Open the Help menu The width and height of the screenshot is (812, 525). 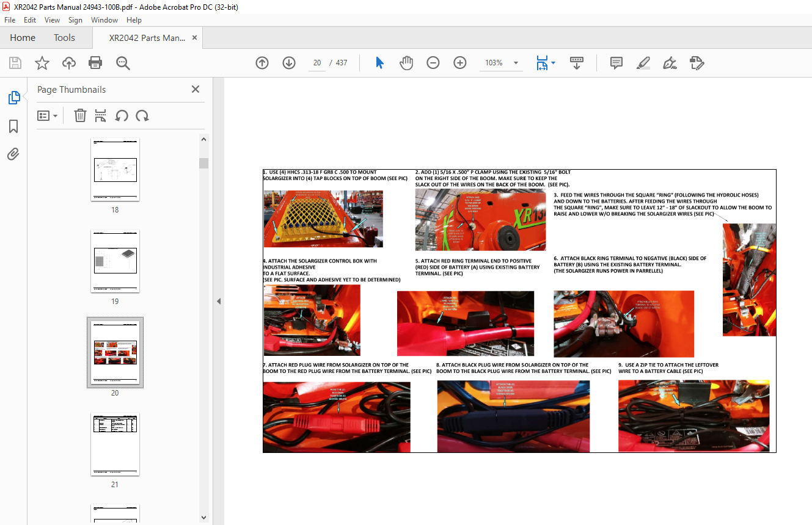(134, 20)
